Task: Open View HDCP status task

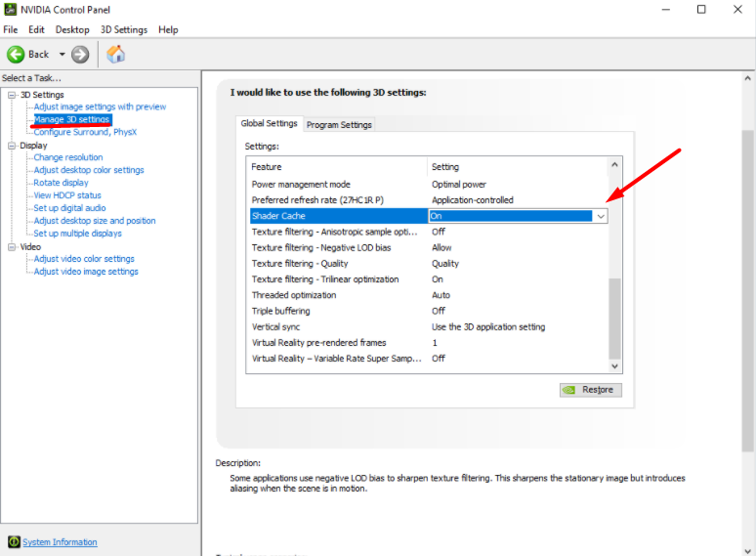Action: click(x=67, y=195)
